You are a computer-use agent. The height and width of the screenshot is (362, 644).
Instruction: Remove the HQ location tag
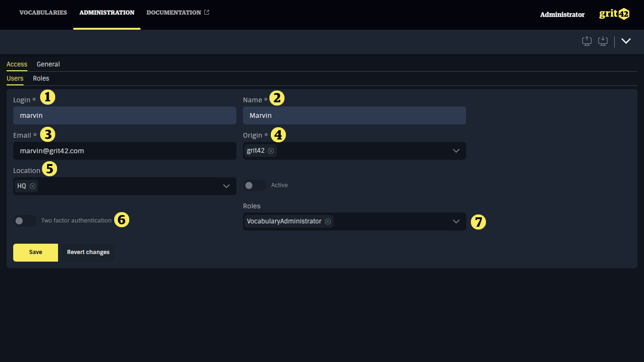coord(33,186)
